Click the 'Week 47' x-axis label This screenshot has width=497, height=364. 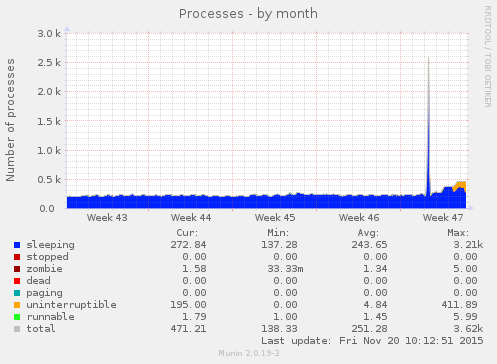click(x=443, y=218)
